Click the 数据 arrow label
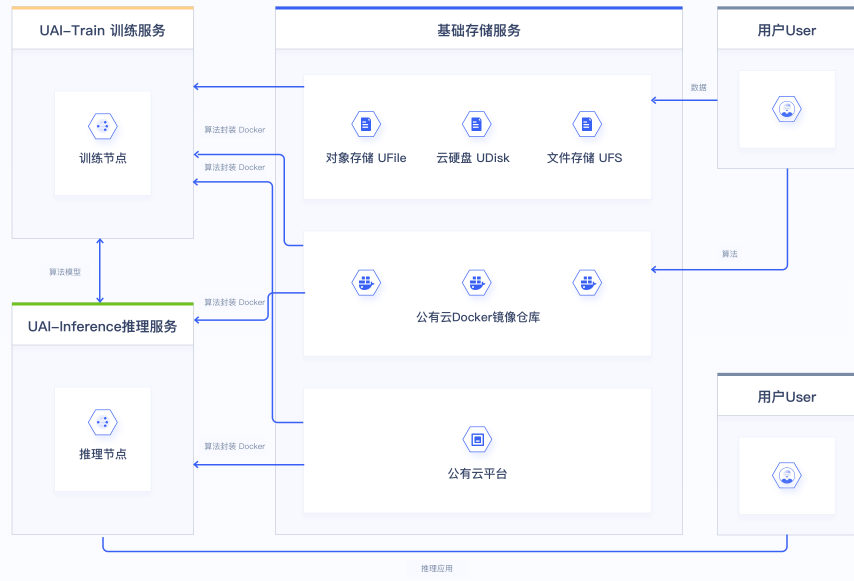 tap(699, 88)
